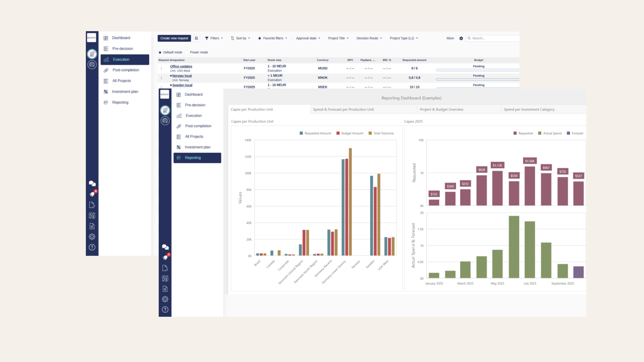Open the help question mark icon in front sidebar

click(165, 309)
